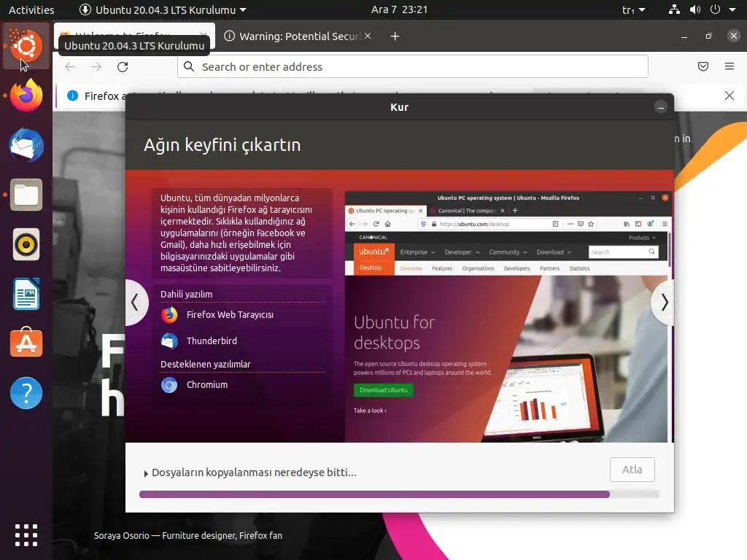This screenshot has height=560, width=747.
Task: Expand the Dosyaların kopyalanması details triangle
Action: [146, 474]
